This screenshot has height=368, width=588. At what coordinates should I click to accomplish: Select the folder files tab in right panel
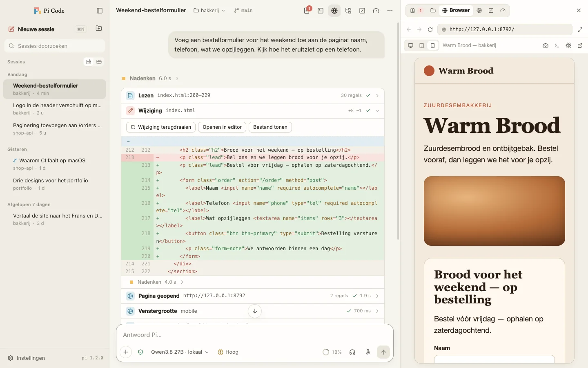(433, 11)
